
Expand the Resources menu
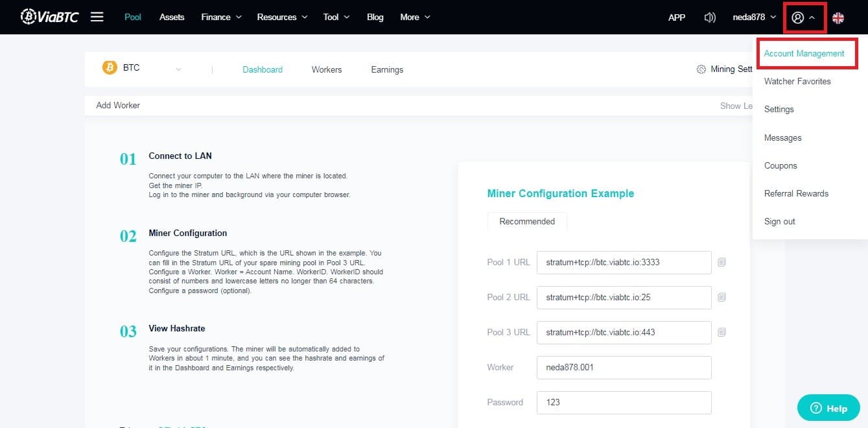pos(282,18)
